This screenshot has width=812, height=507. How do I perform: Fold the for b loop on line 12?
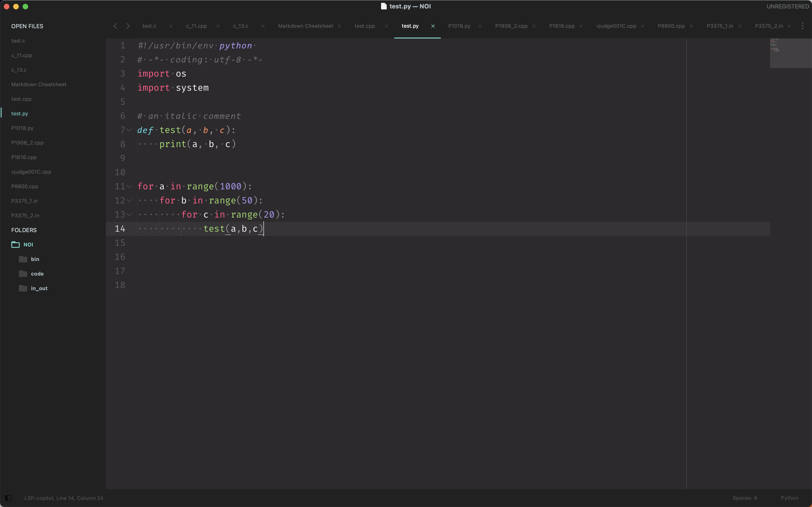(129, 200)
